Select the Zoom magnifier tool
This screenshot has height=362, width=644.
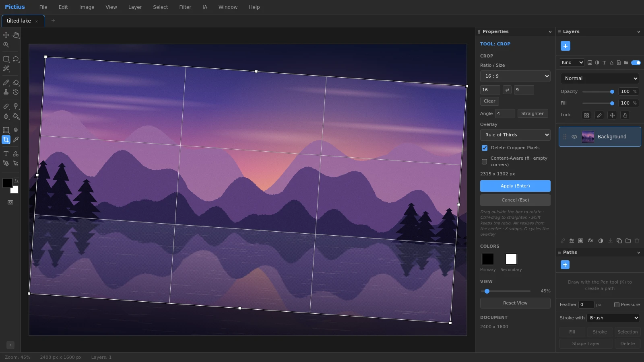point(6,45)
